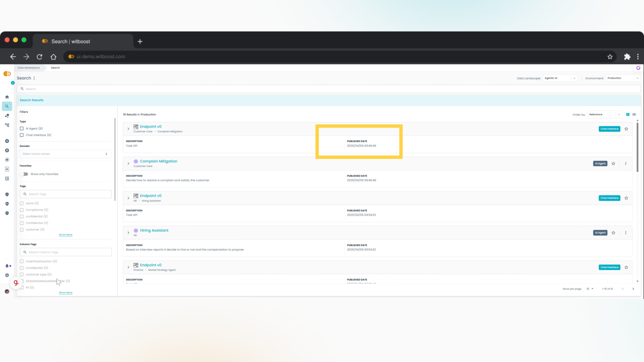Click the main Search input field
Viewport: 644px width, 362px height.
pyautogui.click(x=329, y=89)
